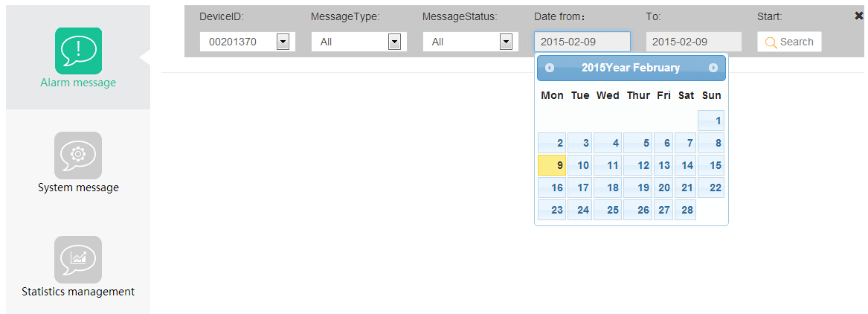Viewport: 868px width, 314px height.
Task: Close the filter bar with X
Action: 859,16
